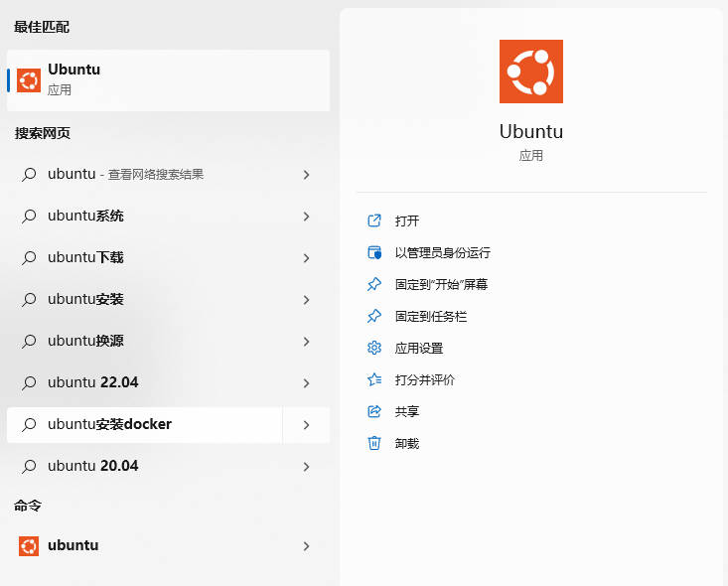Select the ubuntu安装docker web suggestion

144,425
